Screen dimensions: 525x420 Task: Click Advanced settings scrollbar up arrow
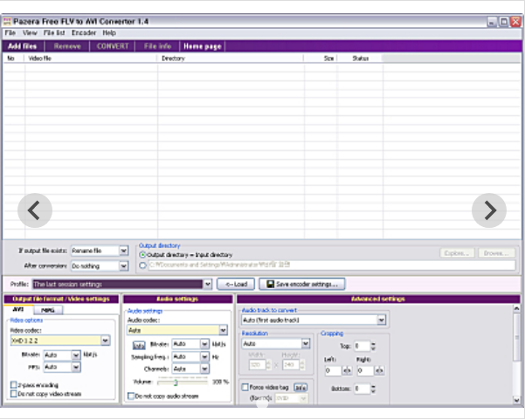(x=516, y=308)
